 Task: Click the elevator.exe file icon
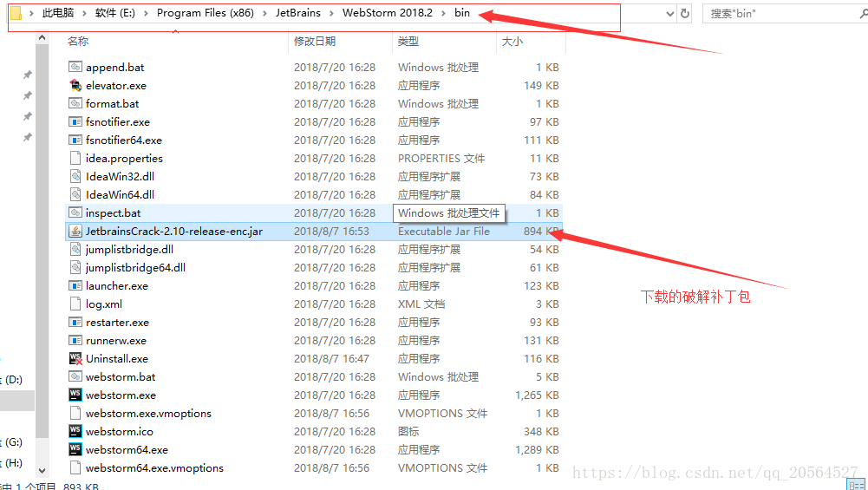75,85
